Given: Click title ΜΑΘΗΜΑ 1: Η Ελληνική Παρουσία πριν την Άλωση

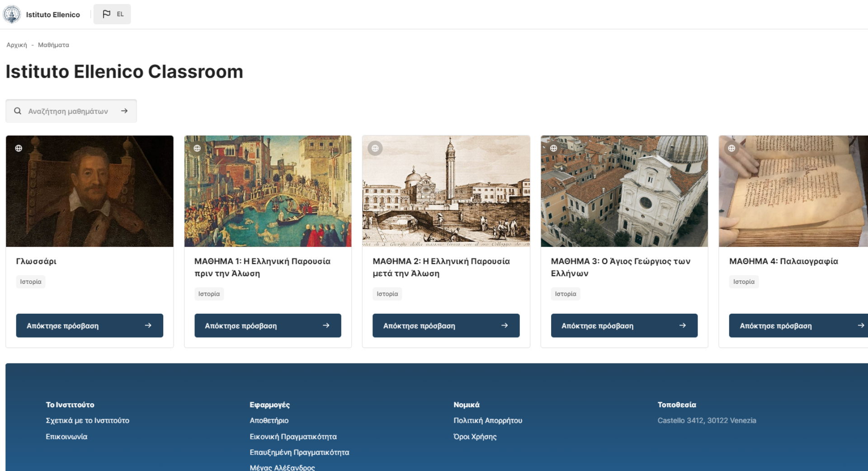Looking at the screenshot, I should [262, 267].
